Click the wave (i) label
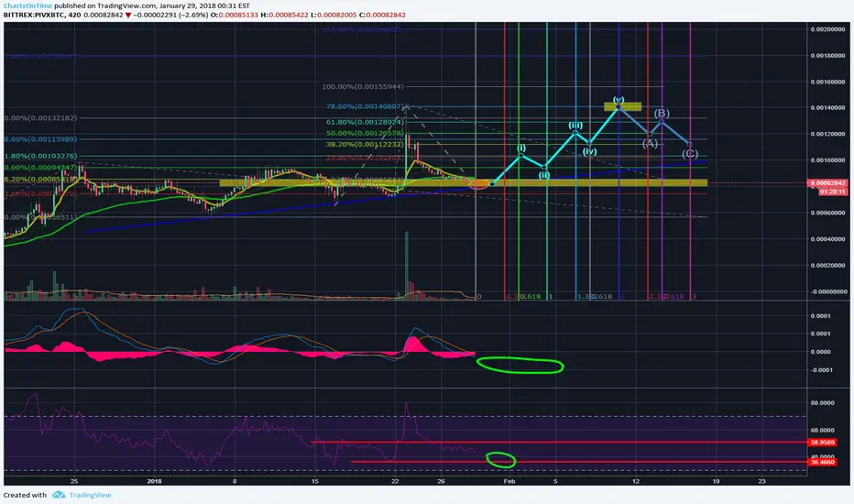This screenshot has width=854, height=504. coord(521,148)
